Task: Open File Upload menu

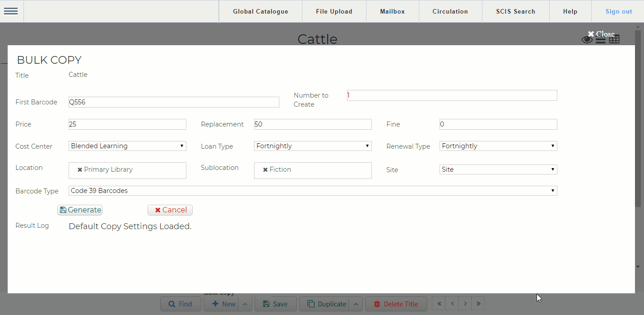Action: pos(334,11)
